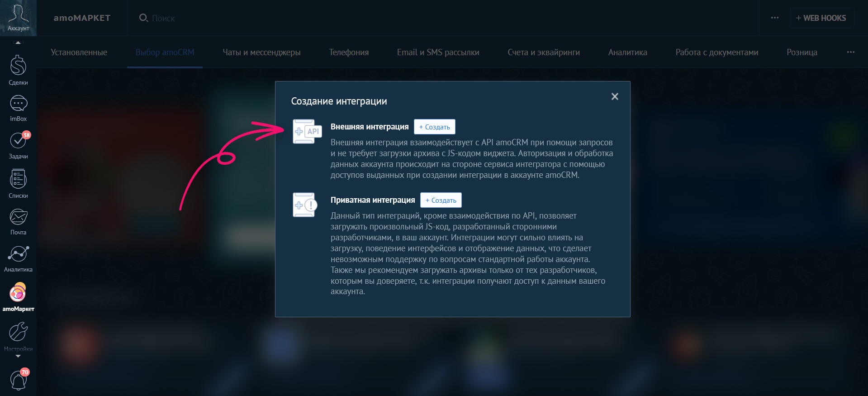Close the Создание интеграции dialog
Screen dimensions: 868x396
tap(614, 96)
